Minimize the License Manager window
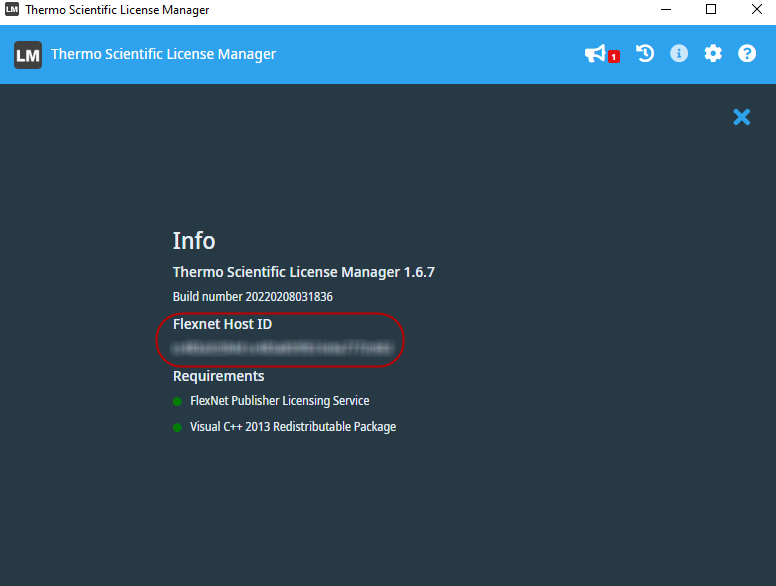Screen dimensions: 776x586 coord(666,10)
